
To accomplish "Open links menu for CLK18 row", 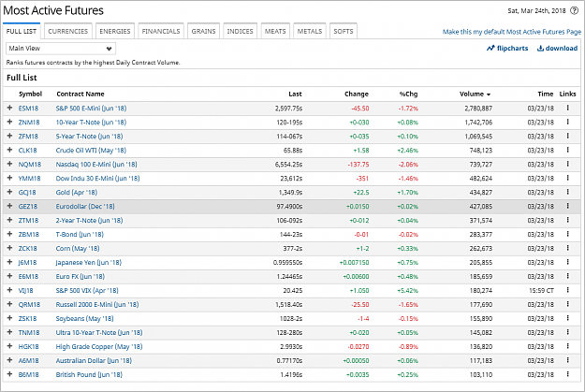I will (567, 150).
